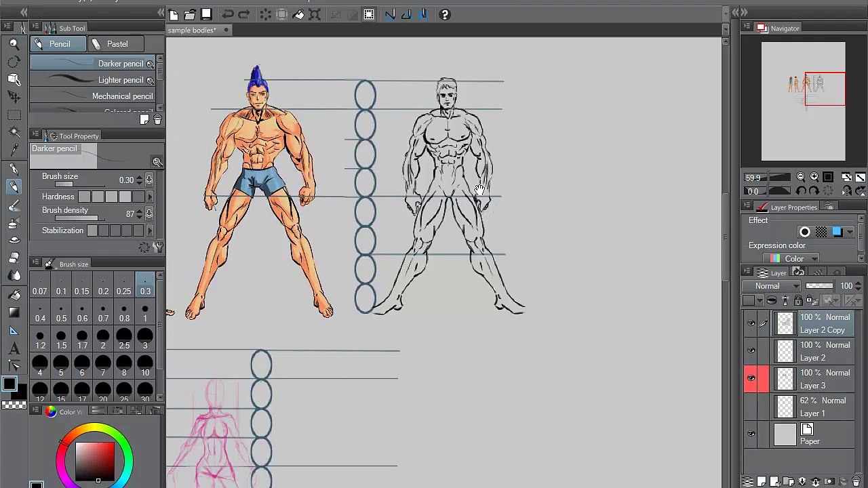Show Layer 1 by clicking its visibility box
Screen dimensions: 868x488
tap(751, 407)
